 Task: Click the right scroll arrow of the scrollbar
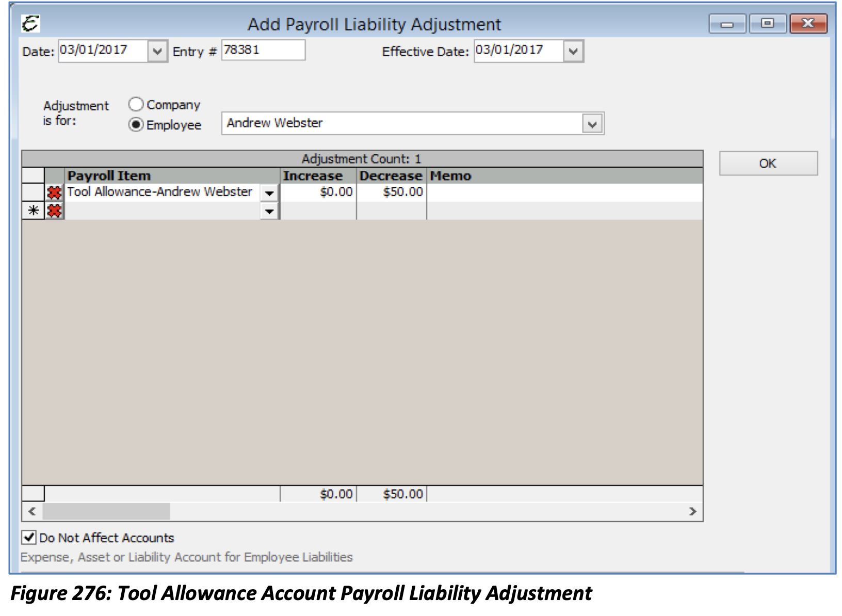pos(693,512)
